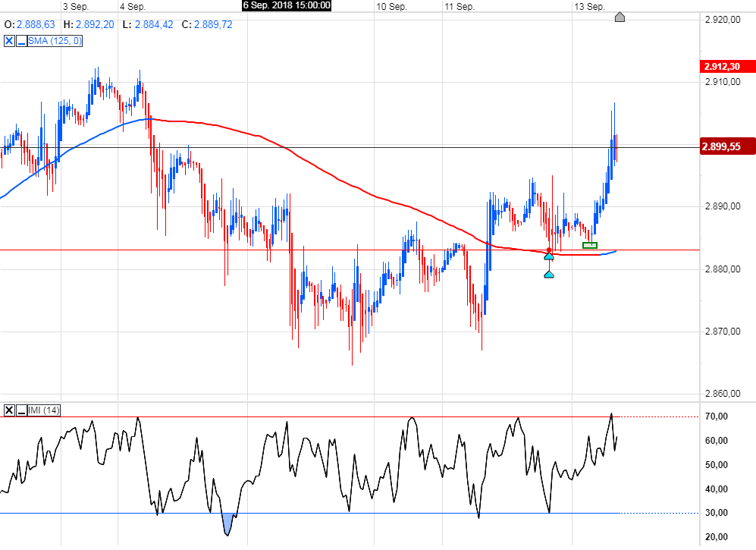
Task: Click the IMI scale value 60,00
Action: click(x=717, y=441)
